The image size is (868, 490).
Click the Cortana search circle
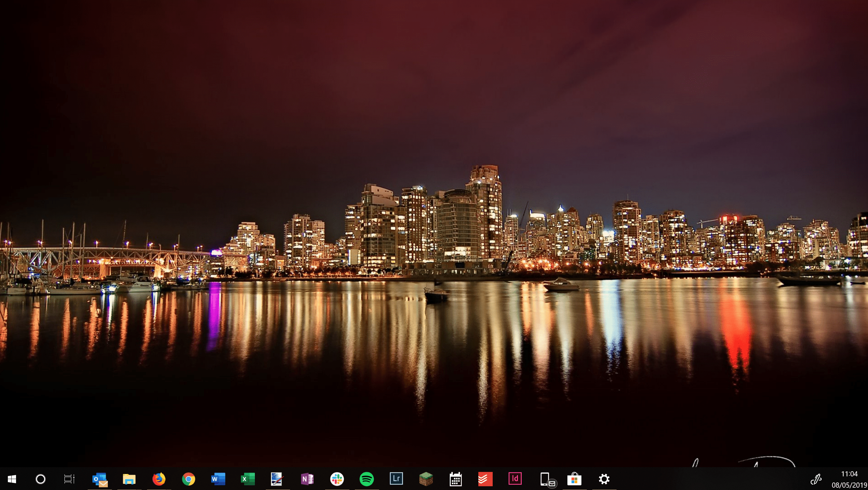coord(41,479)
